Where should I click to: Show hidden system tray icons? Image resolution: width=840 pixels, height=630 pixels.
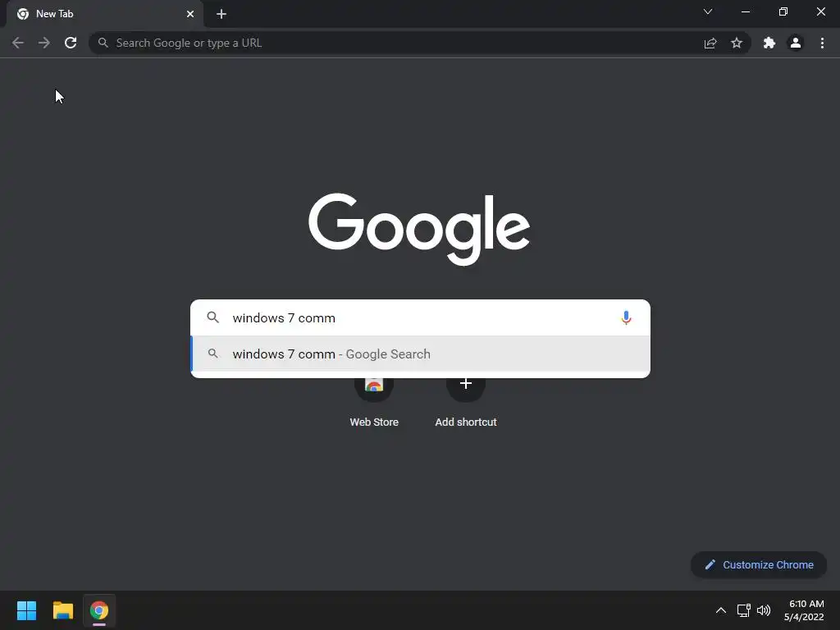pos(721,610)
